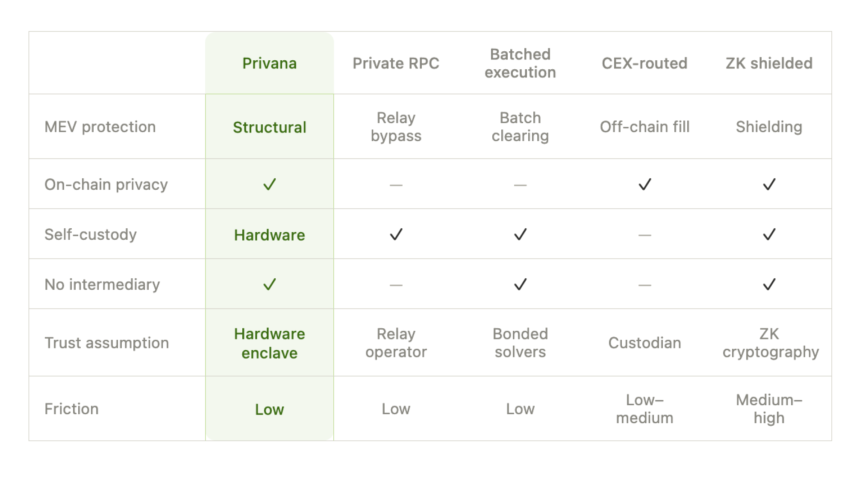Click the Hardware enclave trust cell
This screenshot has width=868, height=486.
(x=269, y=343)
